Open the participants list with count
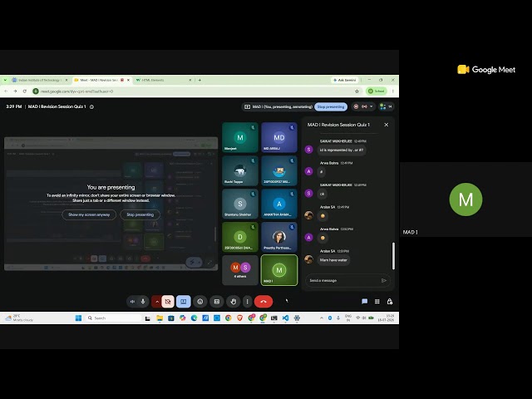Image resolution: width=532 pixels, height=399 pixels. click(386, 106)
